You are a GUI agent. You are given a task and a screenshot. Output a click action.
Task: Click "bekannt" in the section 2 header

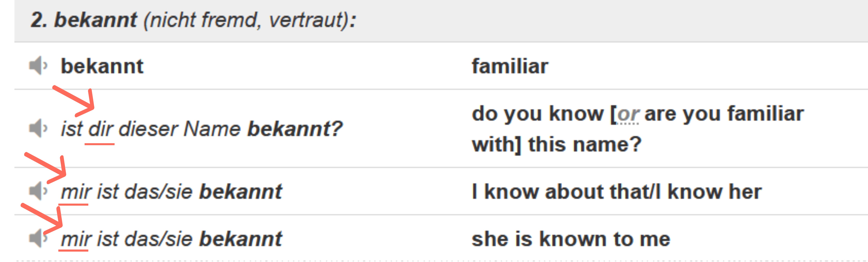pyautogui.click(x=96, y=20)
